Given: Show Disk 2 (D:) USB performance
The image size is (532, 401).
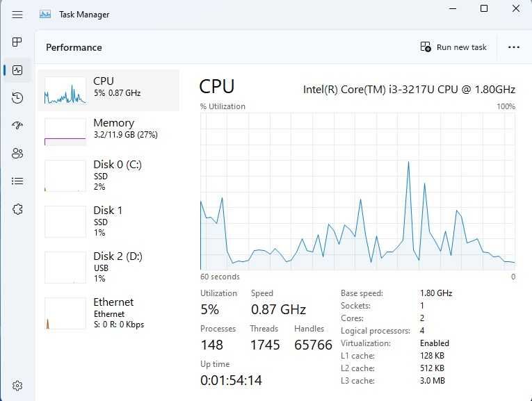Looking at the screenshot, I should [108, 267].
